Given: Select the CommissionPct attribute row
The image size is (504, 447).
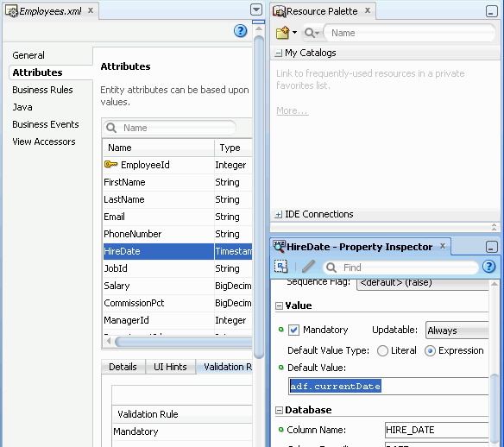Looking at the screenshot, I should click(x=178, y=303).
